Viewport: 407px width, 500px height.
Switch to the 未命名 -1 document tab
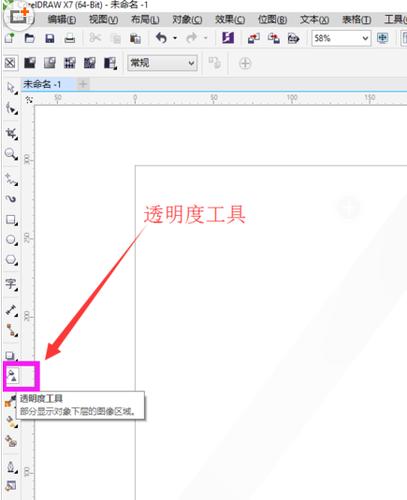[42, 84]
